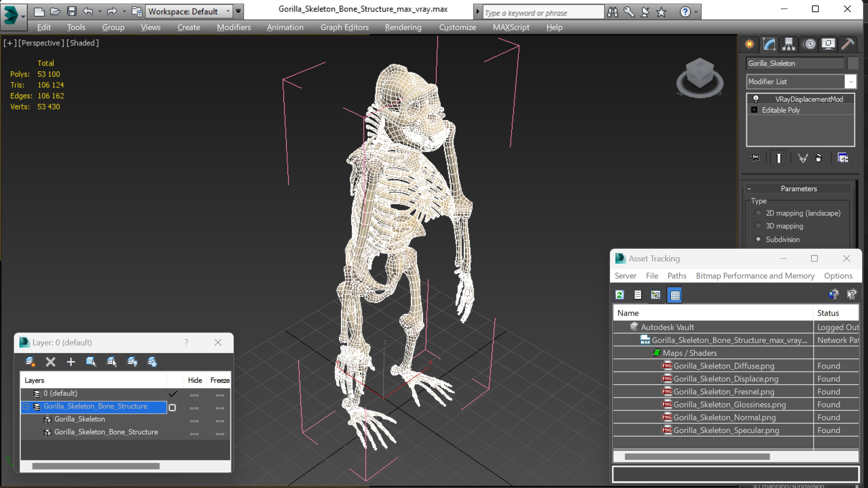Click the Status Log icon in Asset Tracking

point(638,295)
